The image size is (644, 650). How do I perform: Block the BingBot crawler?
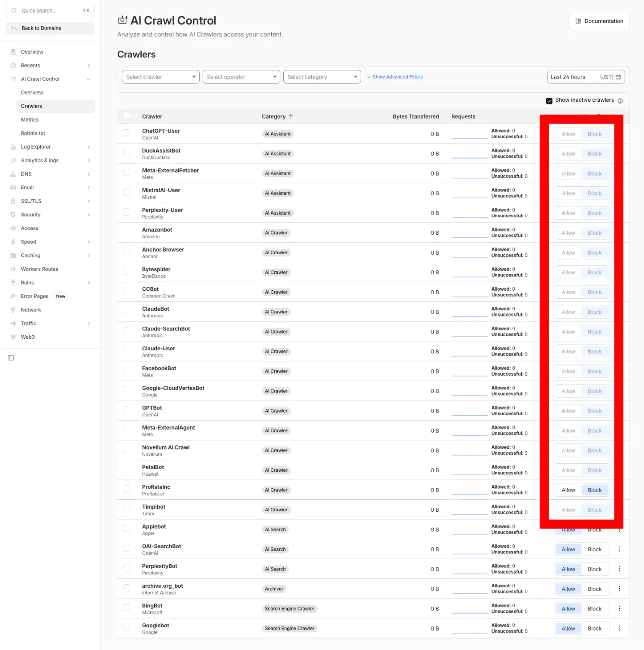(594, 608)
